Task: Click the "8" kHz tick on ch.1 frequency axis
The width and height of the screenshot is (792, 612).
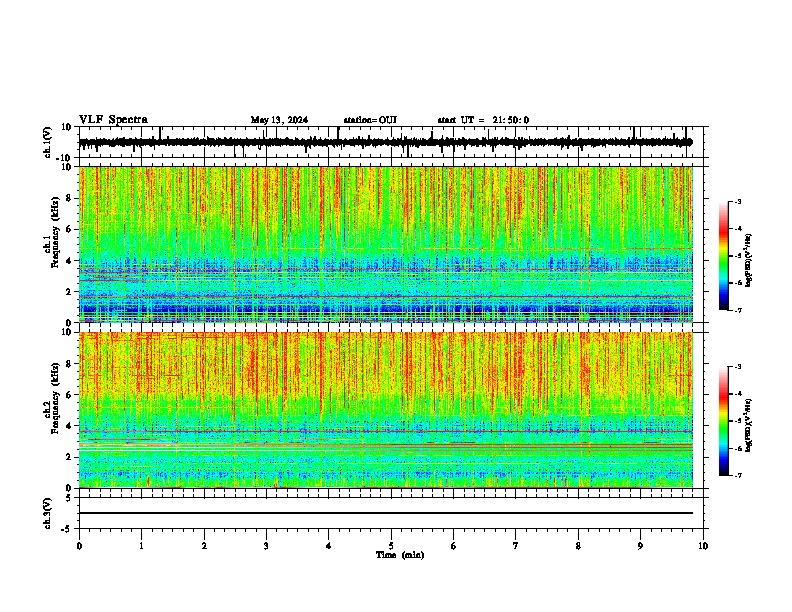Action: (x=69, y=198)
